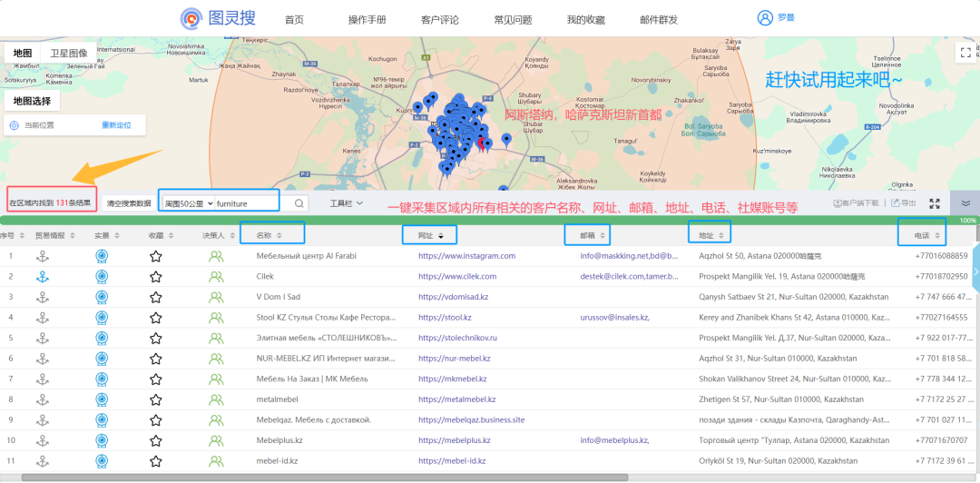Open trade intelligence anchor for Cilek
This screenshot has height=483, width=980.
(42, 277)
